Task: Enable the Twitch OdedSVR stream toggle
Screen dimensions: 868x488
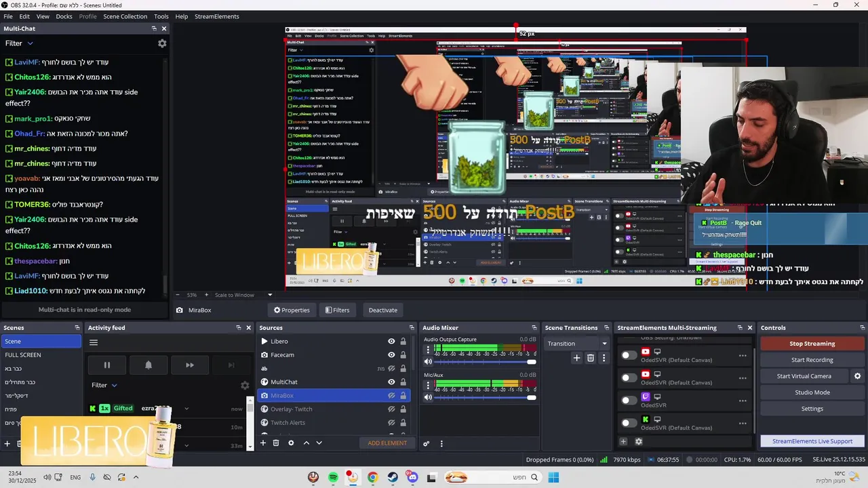Action: coord(629,401)
